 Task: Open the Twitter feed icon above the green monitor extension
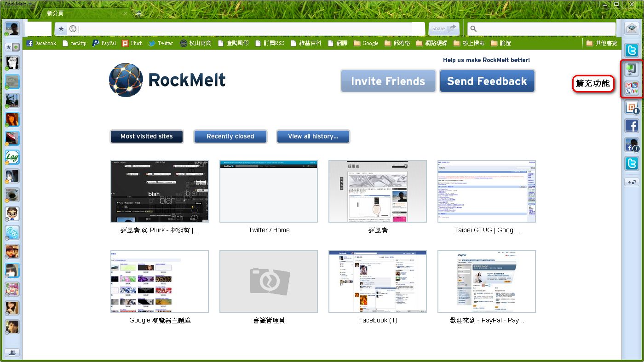click(632, 50)
